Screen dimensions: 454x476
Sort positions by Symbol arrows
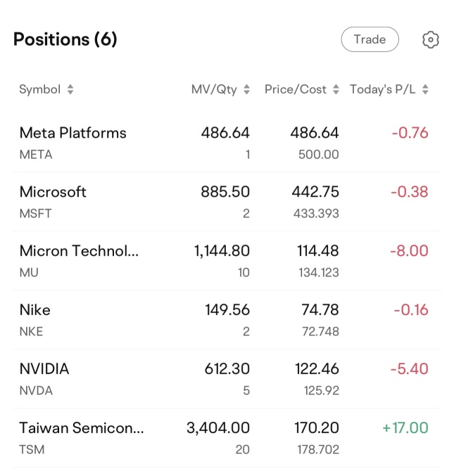[70, 89]
